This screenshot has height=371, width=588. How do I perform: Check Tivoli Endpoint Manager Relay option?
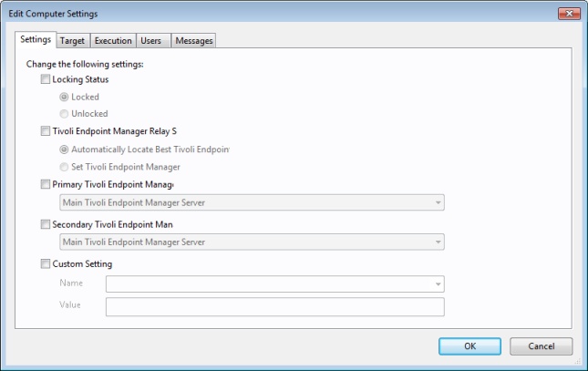(46, 132)
